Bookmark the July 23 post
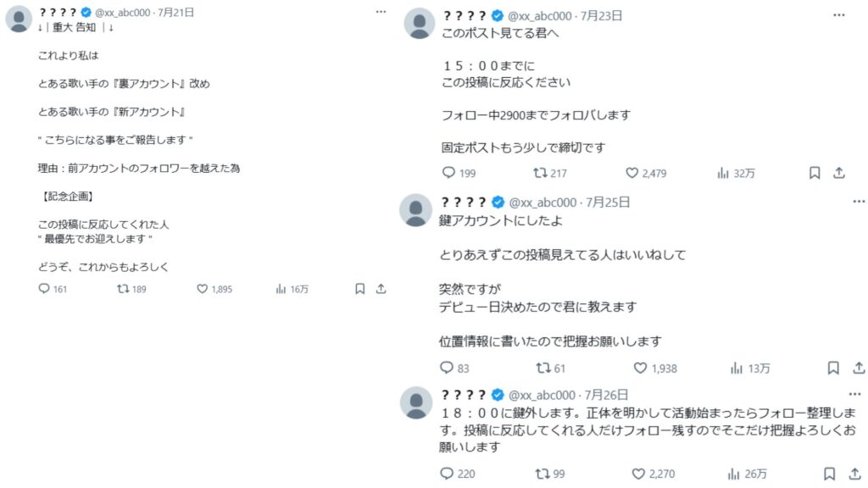The image size is (868, 488). click(x=815, y=173)
